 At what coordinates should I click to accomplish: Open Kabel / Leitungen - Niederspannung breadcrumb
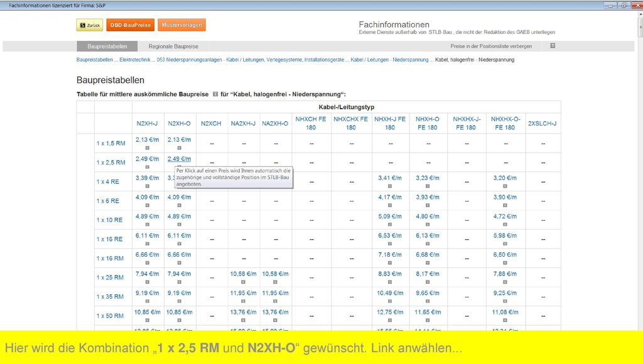(x=389, y=60)
